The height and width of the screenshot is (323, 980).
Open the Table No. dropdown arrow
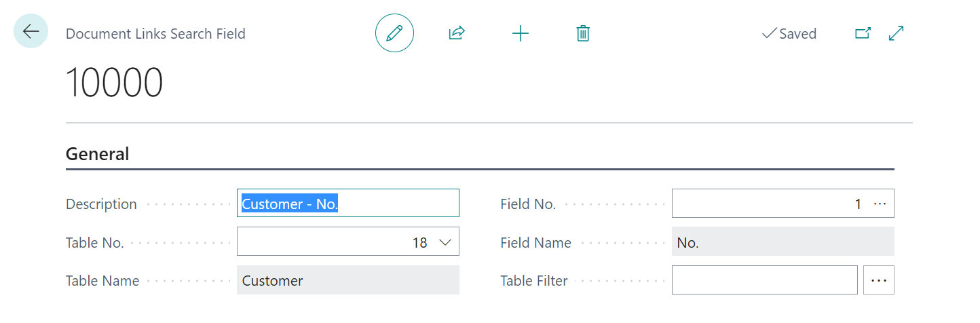pos(446,242)
